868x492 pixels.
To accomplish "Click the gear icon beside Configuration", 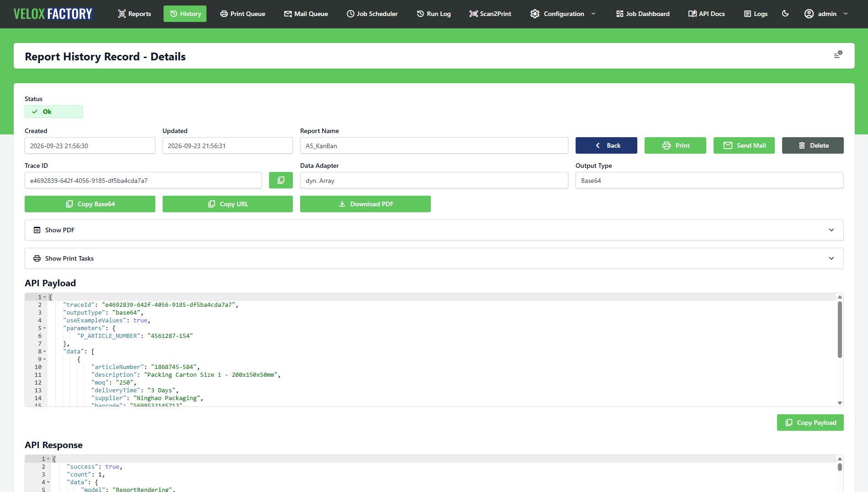I will 535,14.
